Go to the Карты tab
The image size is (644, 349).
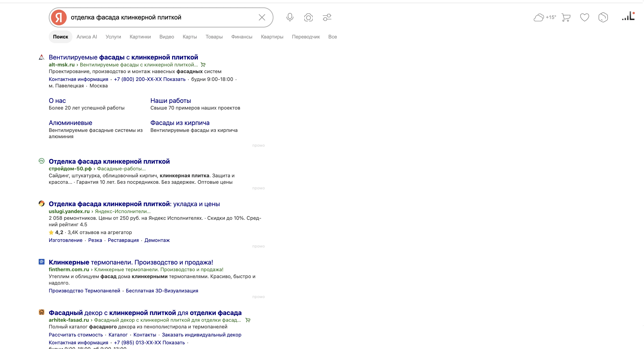(190, 37)
